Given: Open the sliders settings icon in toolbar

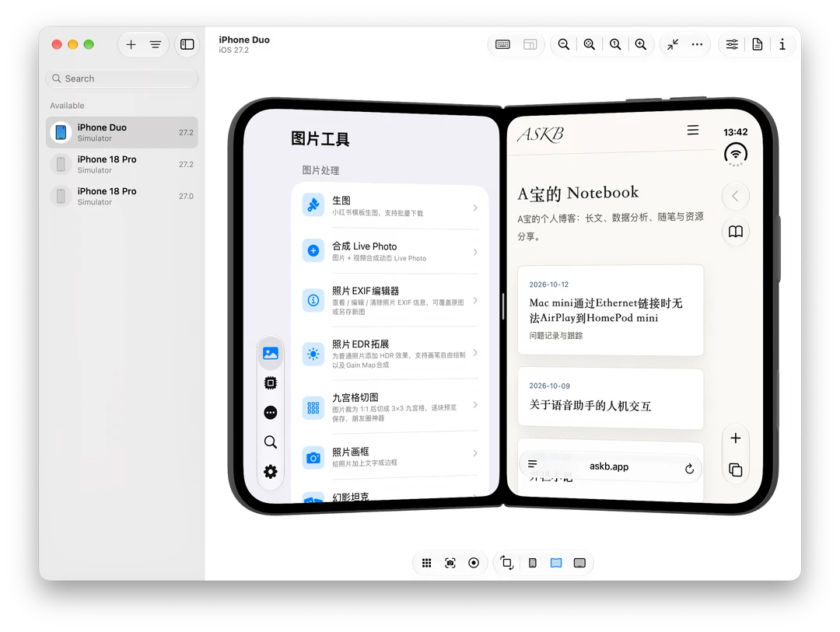Looking at the screenshot, I should [732, 44].
